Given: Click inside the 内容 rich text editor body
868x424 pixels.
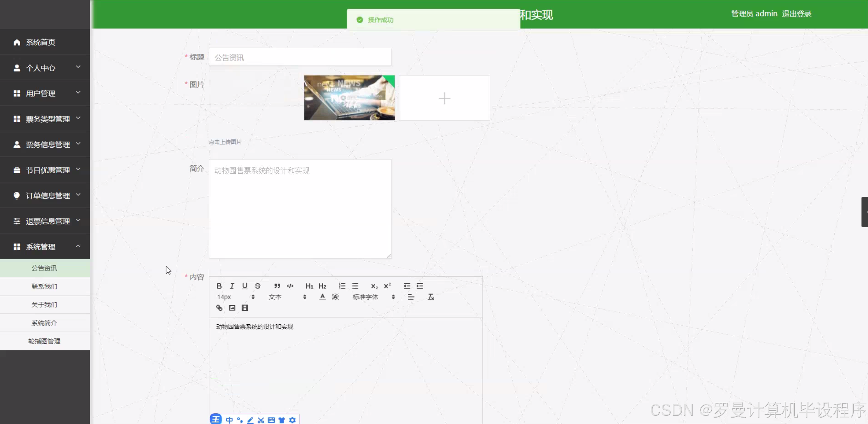Looking at the screenshot, I should [346, 371].
